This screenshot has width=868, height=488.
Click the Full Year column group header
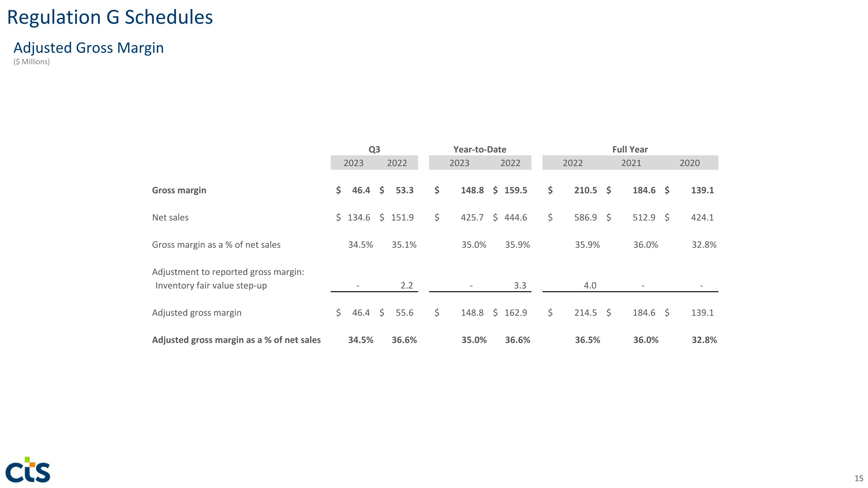[630, 150]
